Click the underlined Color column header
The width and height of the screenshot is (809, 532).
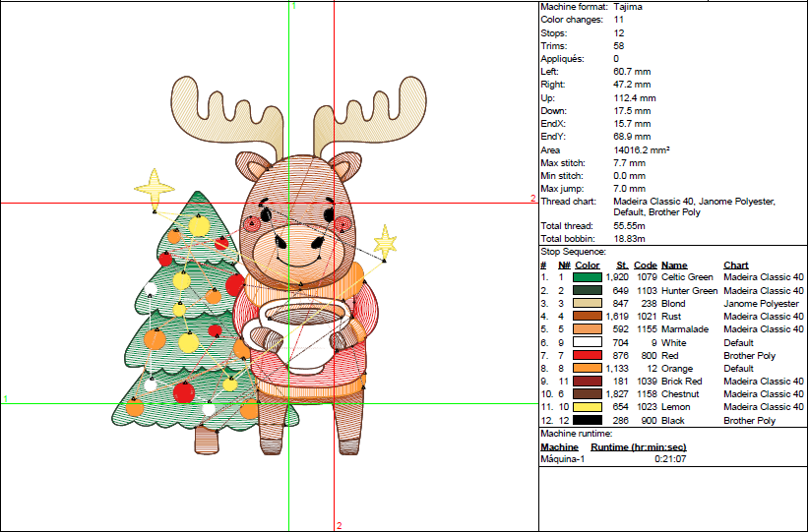588,265
